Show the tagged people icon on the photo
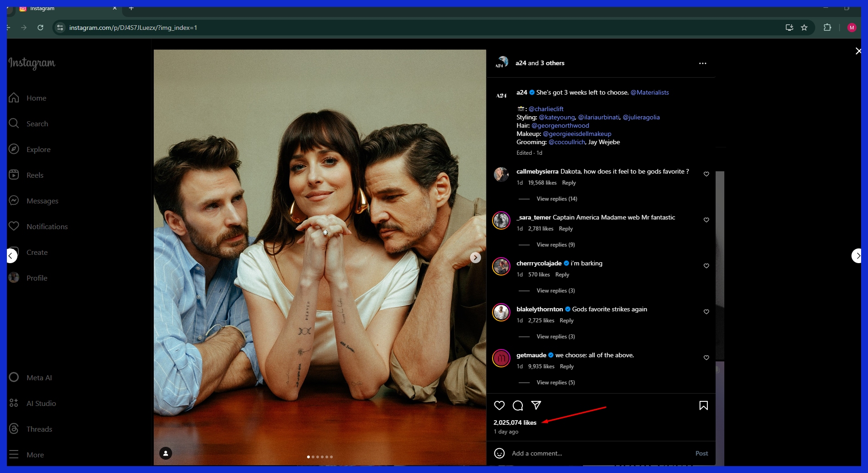 [166, 453]
